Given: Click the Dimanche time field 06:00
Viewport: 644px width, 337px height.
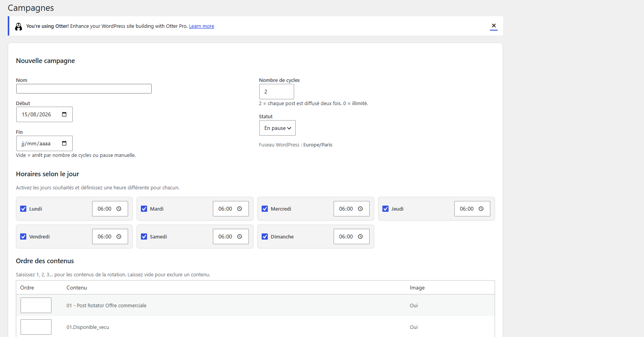Looking at the screenshot, I should 351,237.
